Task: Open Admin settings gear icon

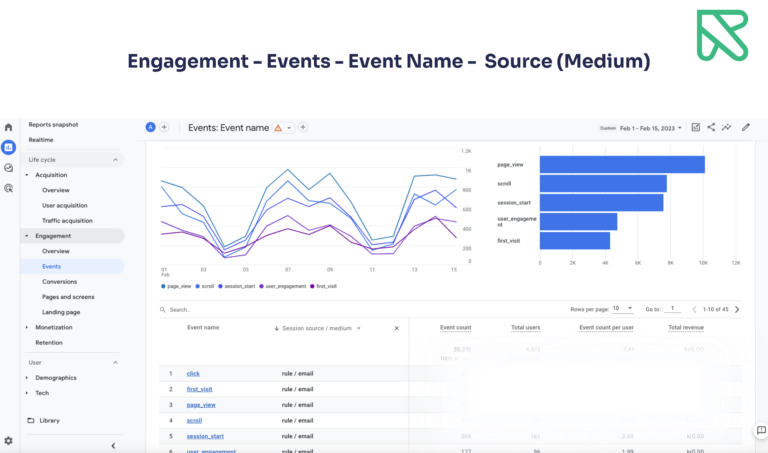Action: 9,440
